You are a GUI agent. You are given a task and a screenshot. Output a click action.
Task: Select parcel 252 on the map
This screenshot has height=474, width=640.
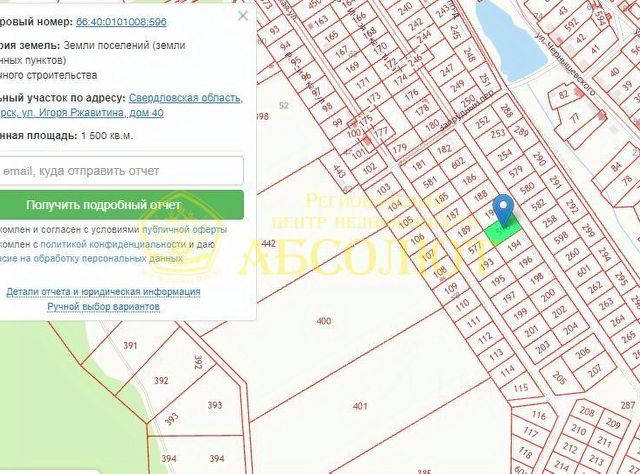click(482, 122)
